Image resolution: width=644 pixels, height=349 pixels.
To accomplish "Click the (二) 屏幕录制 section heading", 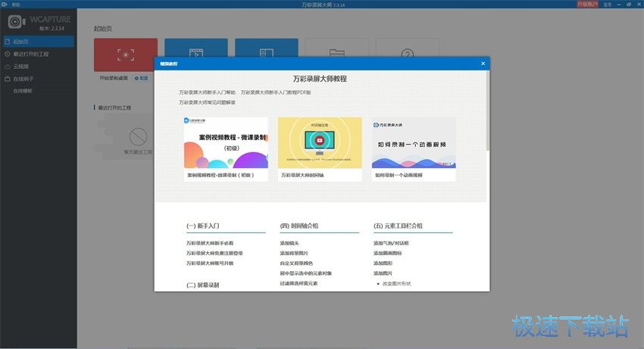I will point(203,285).
